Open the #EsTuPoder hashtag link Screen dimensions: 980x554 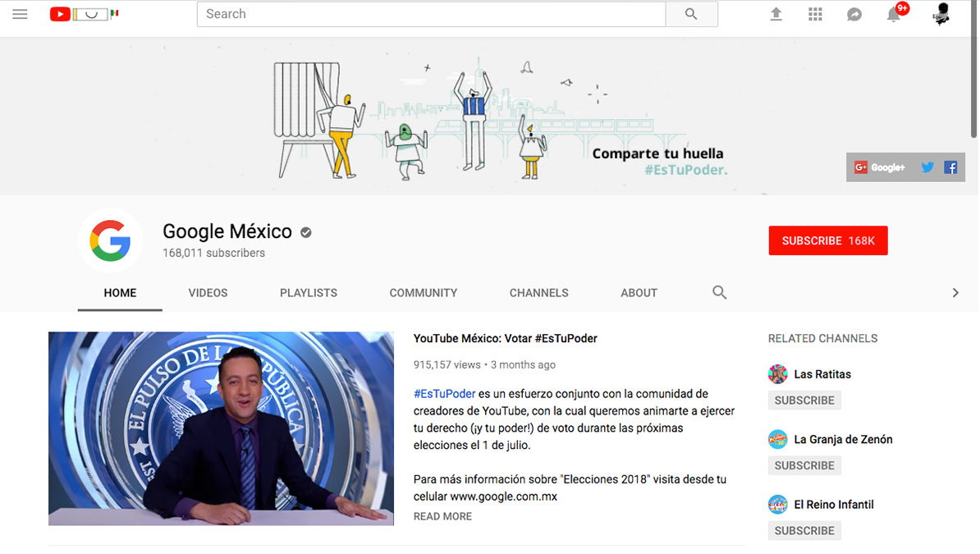click(444, 394)
